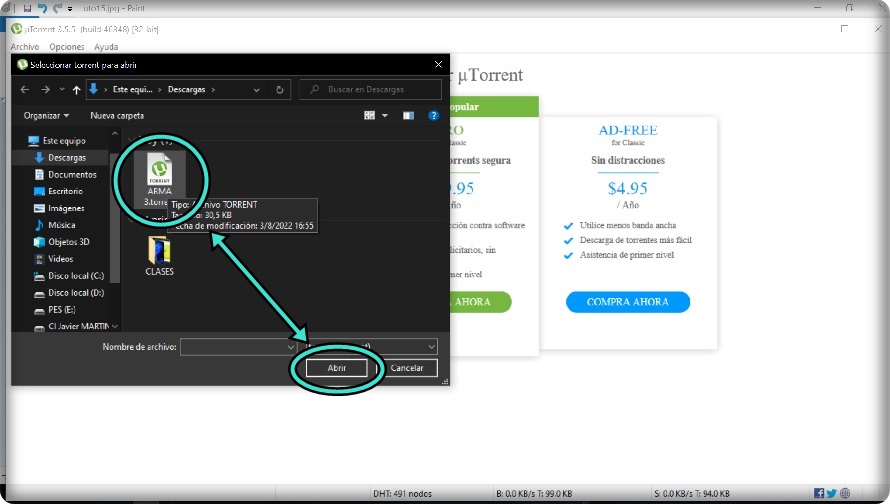Viewport: 890px width, 504px height.
Task: Click the 'Buscar en Descargas' search field
Action: pyautogui.click(x=370, y=90)
